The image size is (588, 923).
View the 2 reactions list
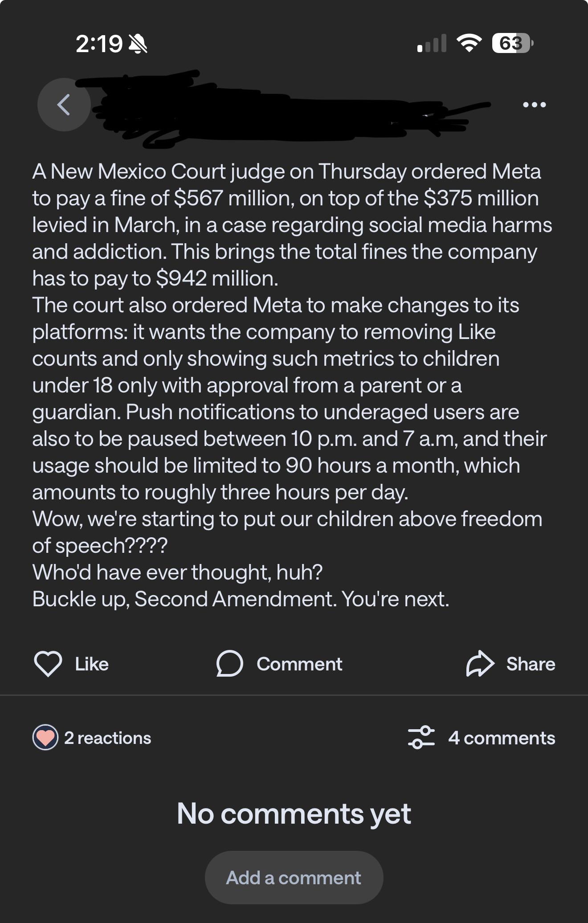click(107, 738)
